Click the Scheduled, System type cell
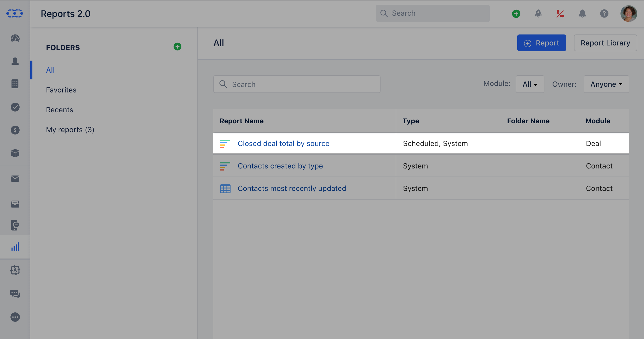This screenshot has width=644, height=339. (x=435, y=143)
